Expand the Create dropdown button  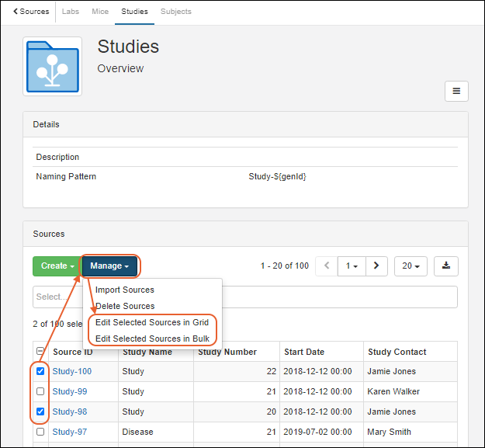click(54, 266)
